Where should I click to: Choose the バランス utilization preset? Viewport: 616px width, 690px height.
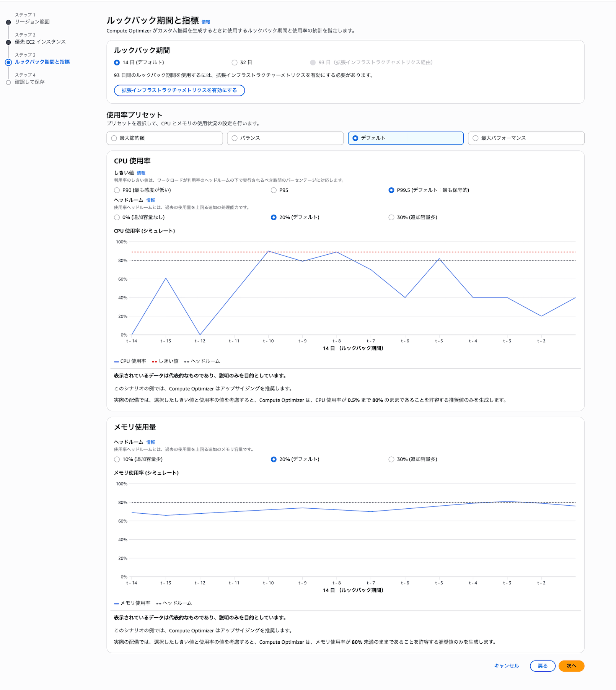pos(235,138)
